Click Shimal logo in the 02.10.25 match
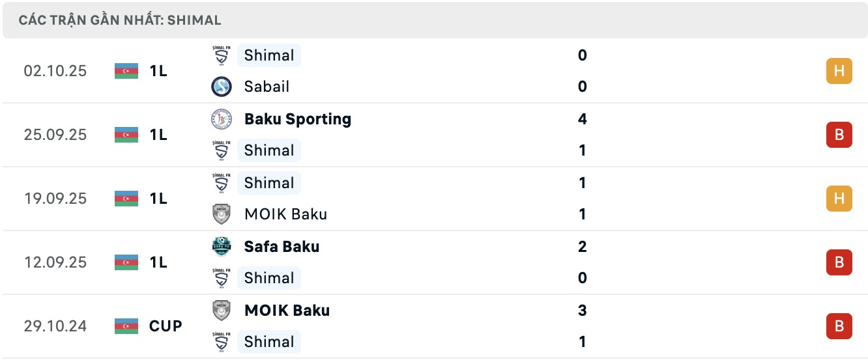 [x=222, y=55]
